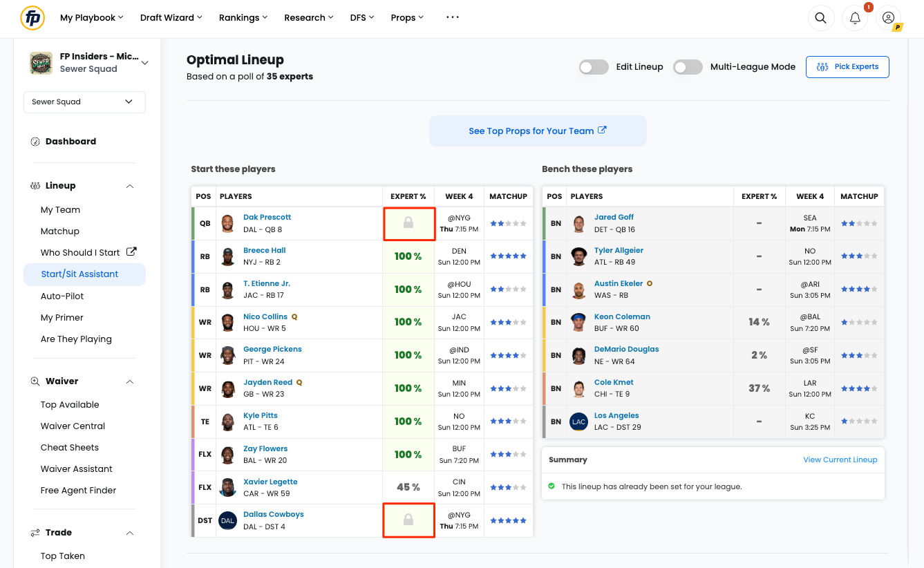Screen dimensions: 924x568
Task: Click the EXPERT % header in the Start table
Action: [408, 196]
